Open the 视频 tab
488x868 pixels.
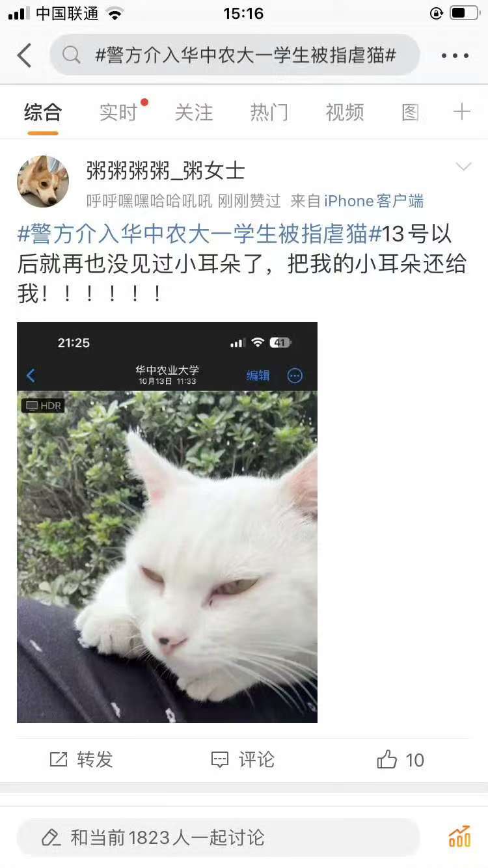[x=345, y=113]
